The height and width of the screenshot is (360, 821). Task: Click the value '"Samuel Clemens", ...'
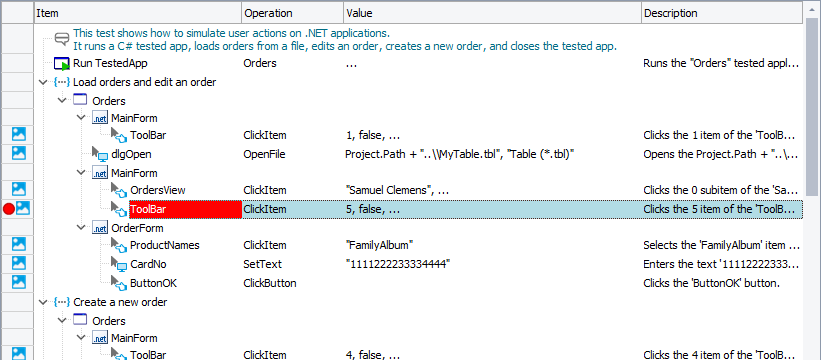pyautogui.click(x=397, y=190)
